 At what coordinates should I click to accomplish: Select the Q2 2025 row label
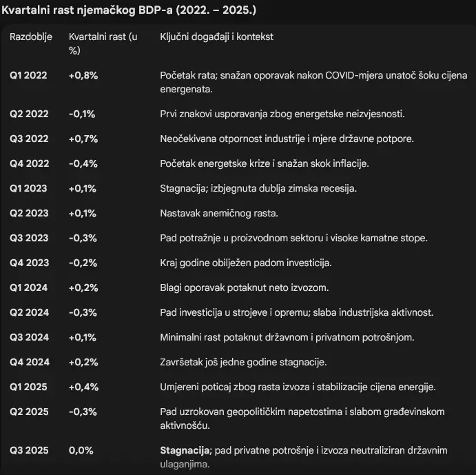tap(29, 412)
